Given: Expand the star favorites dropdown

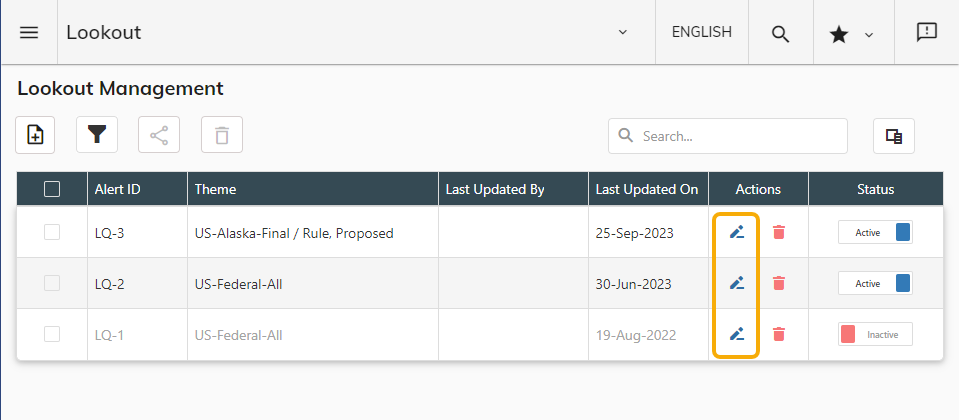Looking at the screenshot, I should pos(851,34).
